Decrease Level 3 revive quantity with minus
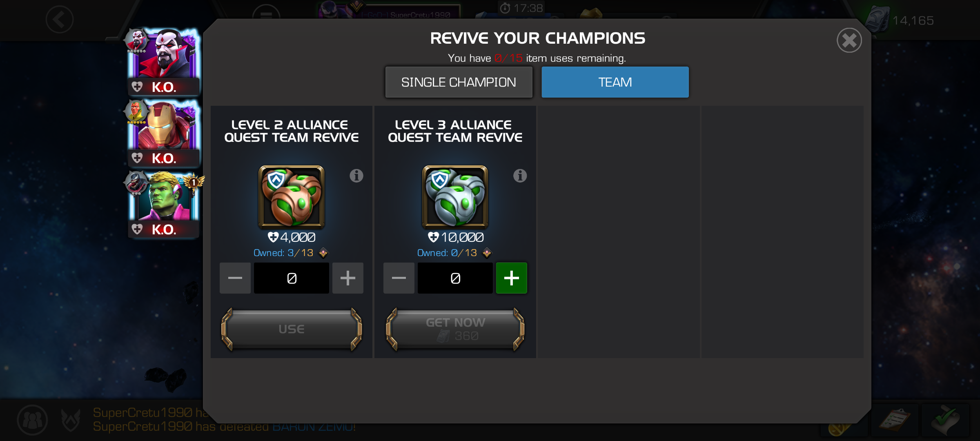 399,278
